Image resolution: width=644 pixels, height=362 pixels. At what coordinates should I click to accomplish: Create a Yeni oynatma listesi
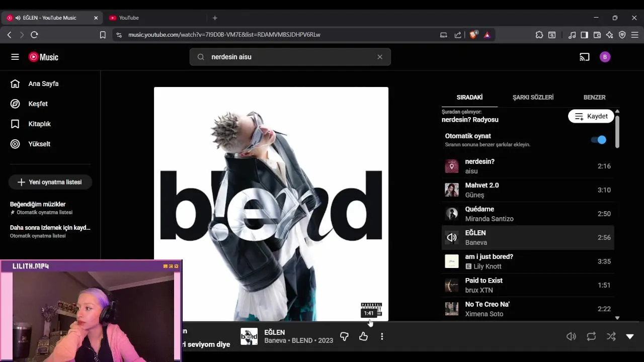pyautogui.click(x=50, y=182)
